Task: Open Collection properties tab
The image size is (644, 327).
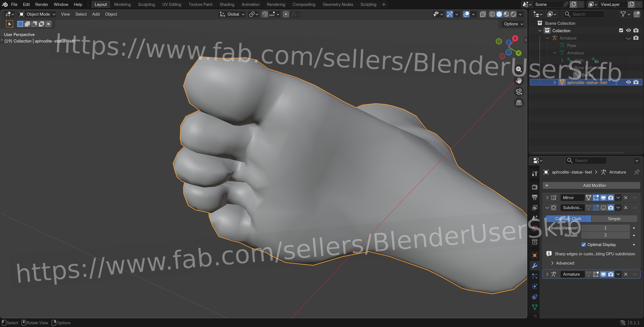Action: pyautogui.click(x=534, y=242)
